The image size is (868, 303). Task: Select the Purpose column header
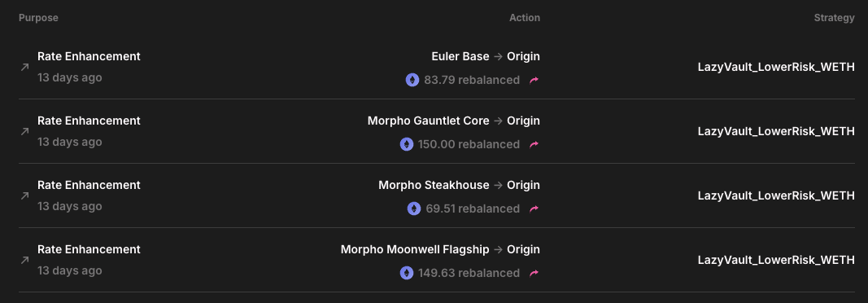tap(38, 18)
